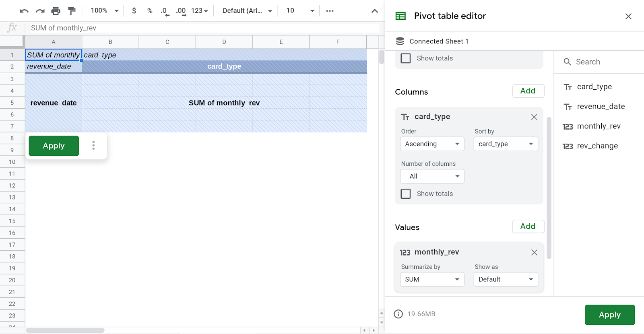
Task: Open the zoom 100% dropdown
Action: pos(104,11)
